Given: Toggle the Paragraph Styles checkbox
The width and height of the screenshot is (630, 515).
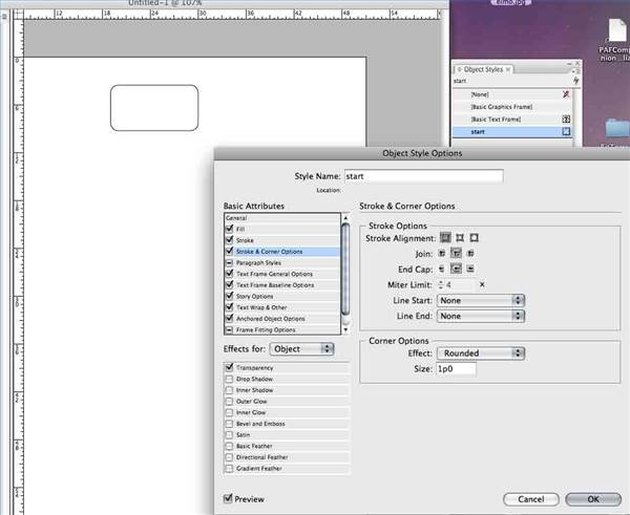Looking at the screenshot, I should pos(229,263).
